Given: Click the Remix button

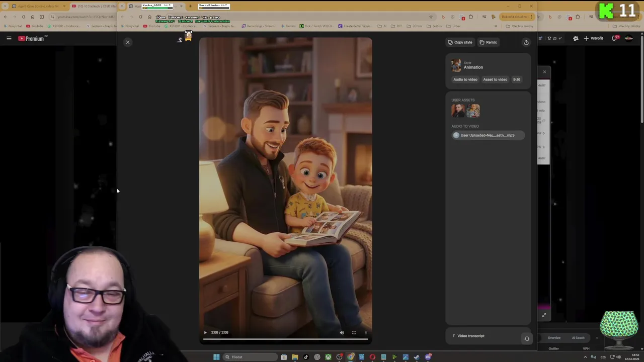Looking at the screenshot, I should [x=488, y=42].
